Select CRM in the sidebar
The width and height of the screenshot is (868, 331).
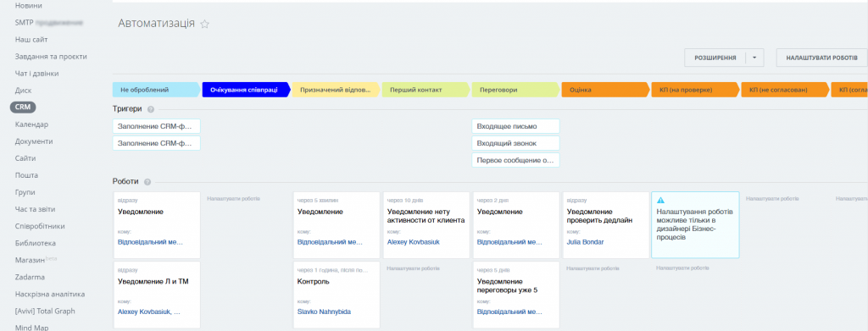(x=23, y=108)
